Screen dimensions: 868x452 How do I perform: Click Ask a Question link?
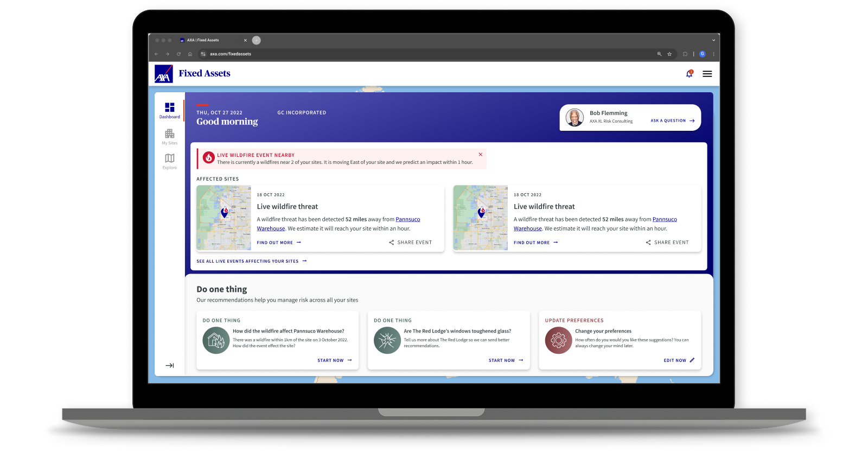tap(672, 121)
